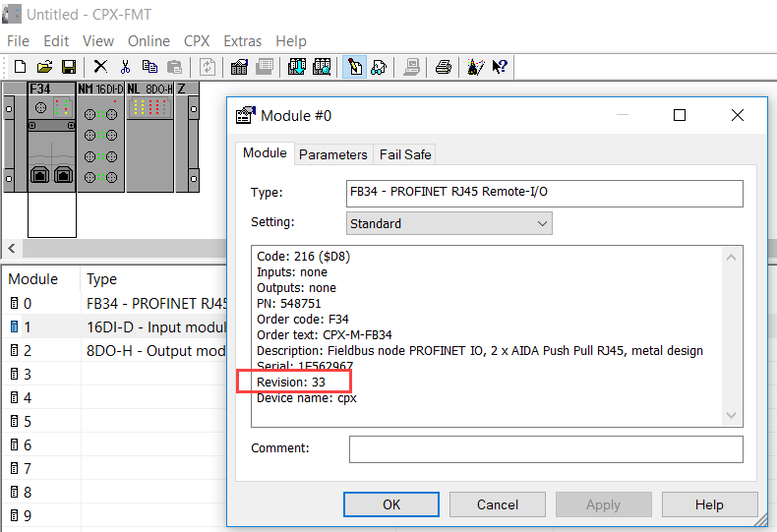
Task: Click the OK button
Action: tap(391, 504)
